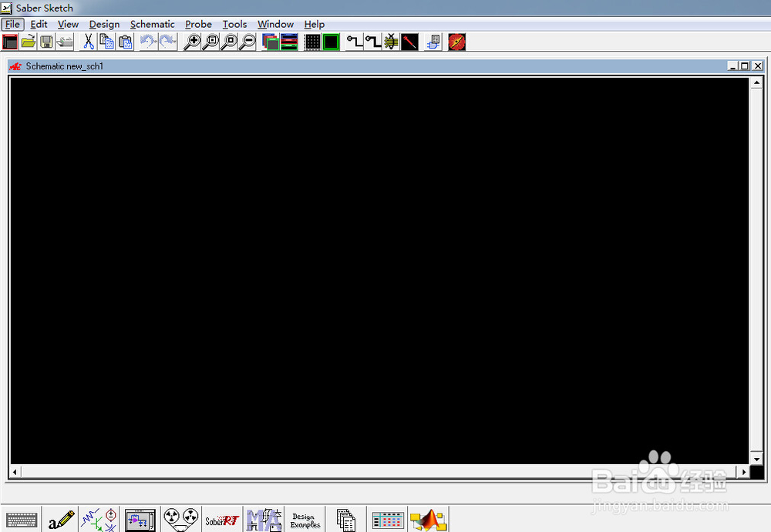Select the second wire routing tool icon
This screenshot has width=771, height=532.
372,42
